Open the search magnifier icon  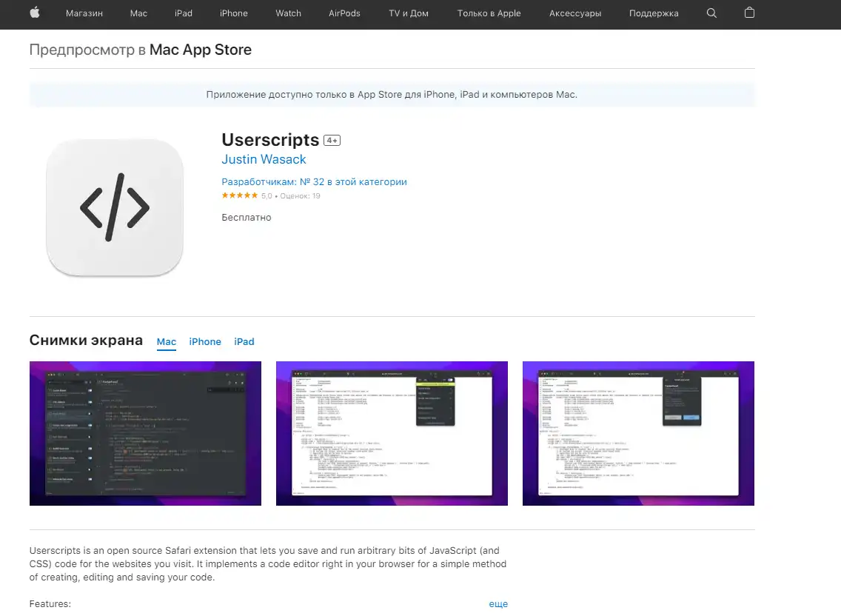pos(711,13)
